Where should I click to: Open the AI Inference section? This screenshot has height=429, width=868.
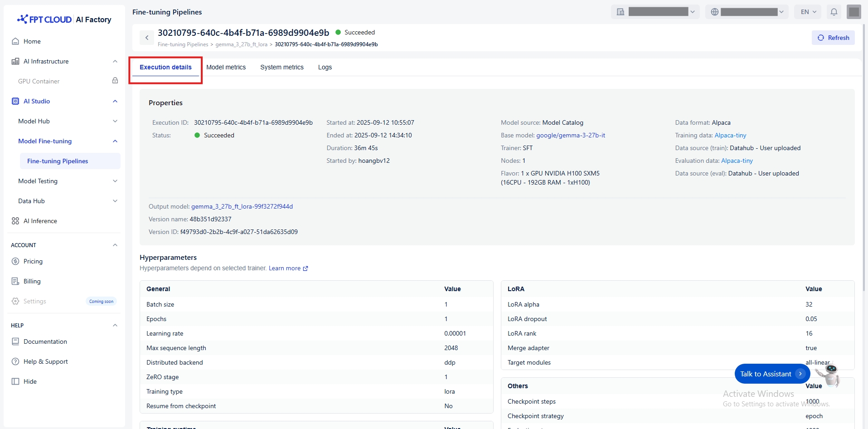[40, 221]
